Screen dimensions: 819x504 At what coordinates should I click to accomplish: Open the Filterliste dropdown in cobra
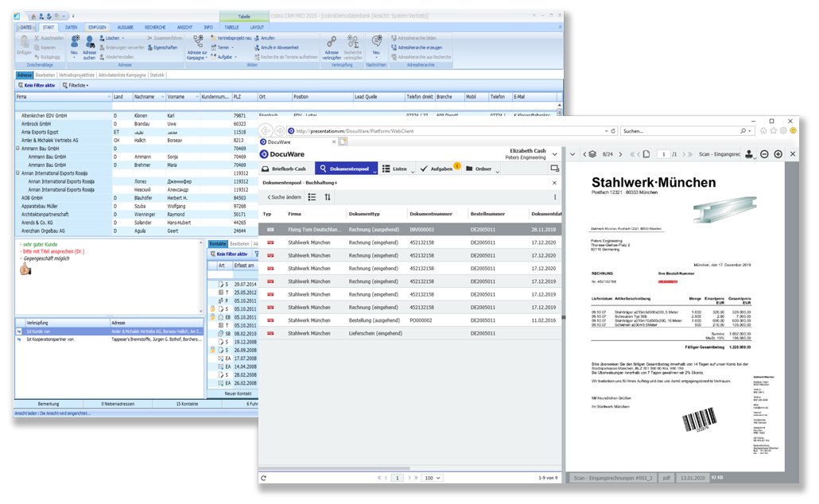[x=76, y=85]
